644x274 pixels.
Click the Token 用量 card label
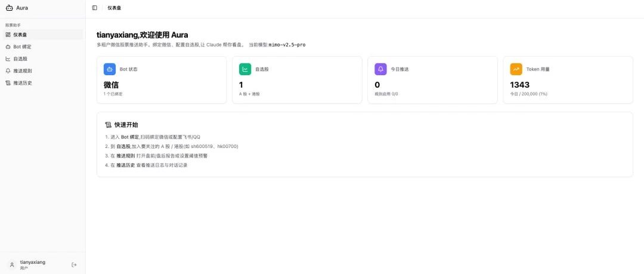[538, 69]
